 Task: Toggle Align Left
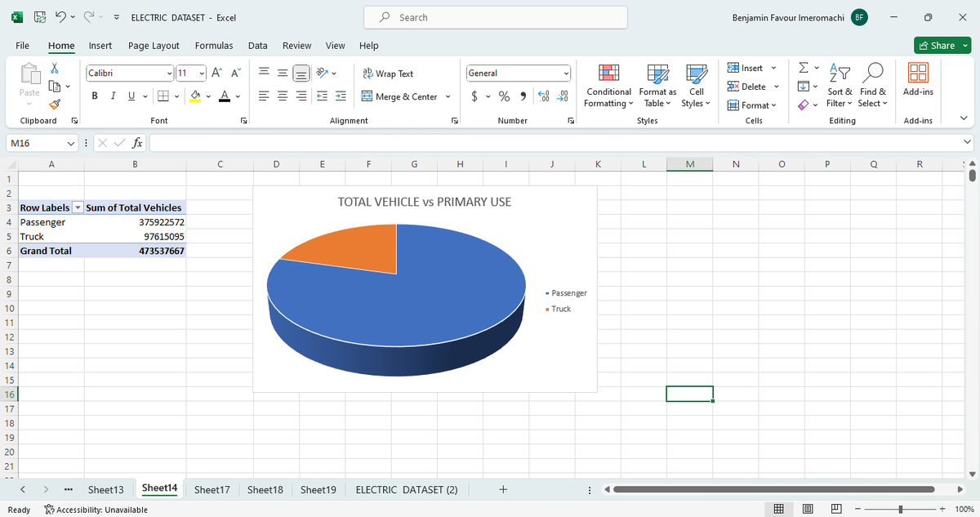click(265, 96)
